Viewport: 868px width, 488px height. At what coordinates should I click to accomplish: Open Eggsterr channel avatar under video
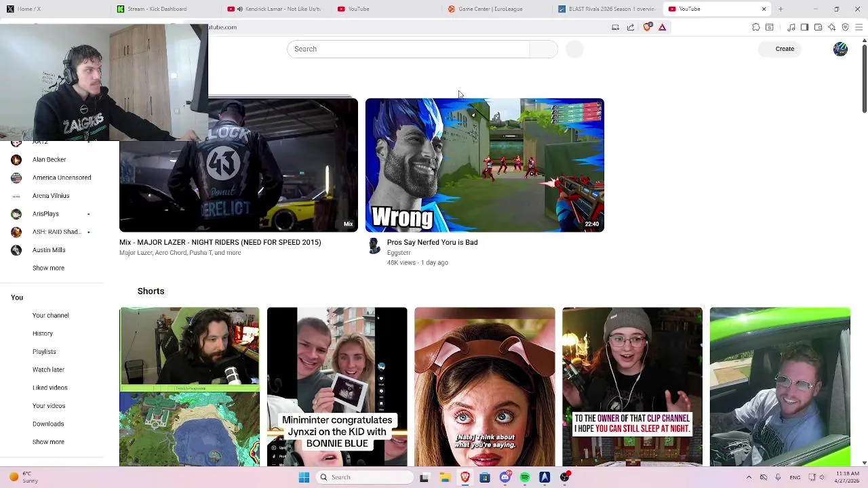point(374,246)
